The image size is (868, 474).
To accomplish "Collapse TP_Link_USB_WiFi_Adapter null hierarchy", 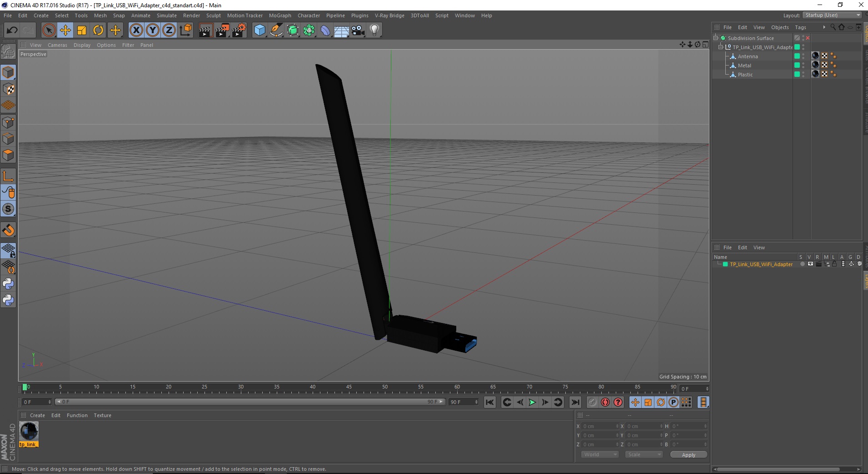I will tap(720, 47).
